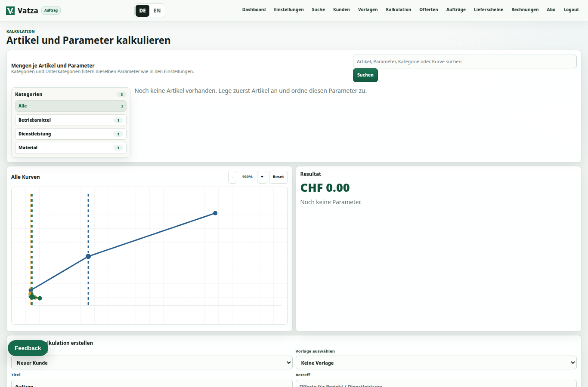This screenshot has height=387, width=588.
Task: Go to Einstellungen in the navigation
Action: (x=289, y=9)
